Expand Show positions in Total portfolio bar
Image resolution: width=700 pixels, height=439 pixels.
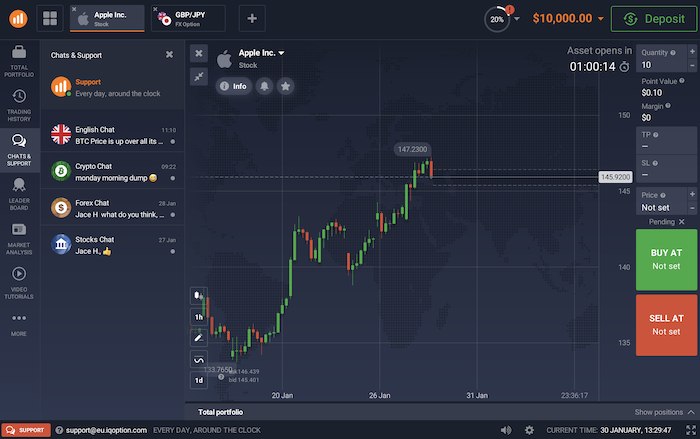(x=664, y=412)
